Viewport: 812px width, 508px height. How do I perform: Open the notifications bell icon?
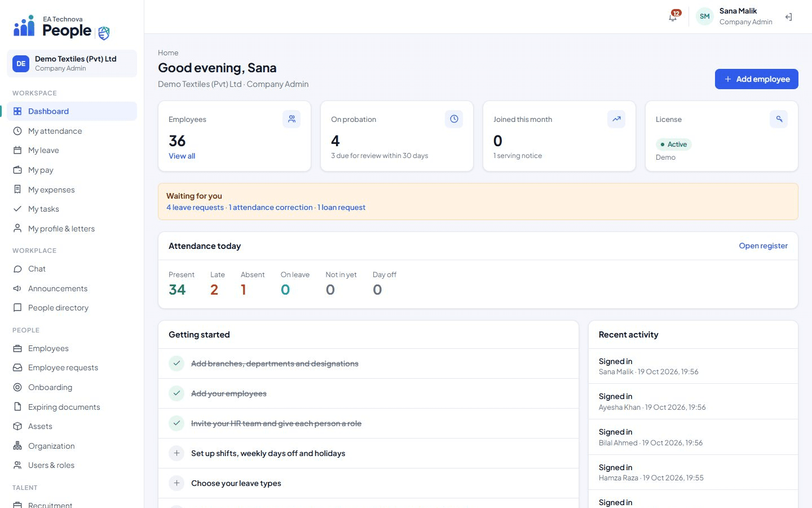(673, 16)
